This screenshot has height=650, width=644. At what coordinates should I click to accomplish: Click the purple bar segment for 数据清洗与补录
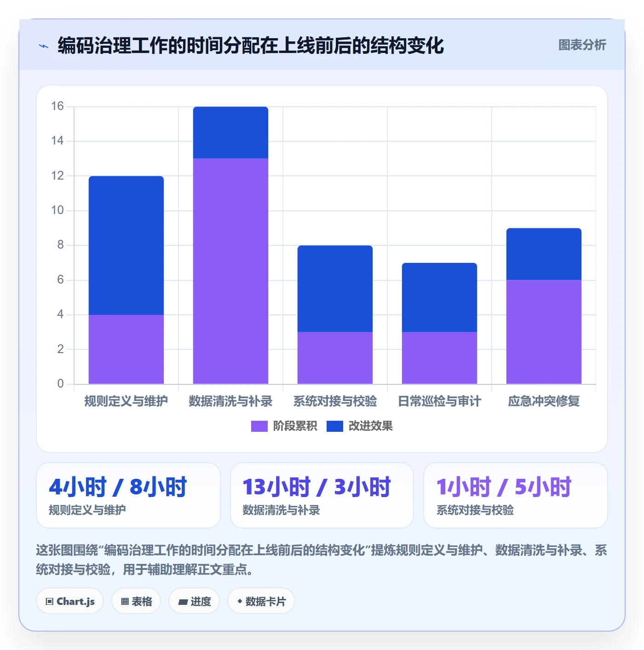[x=230, y=271]
